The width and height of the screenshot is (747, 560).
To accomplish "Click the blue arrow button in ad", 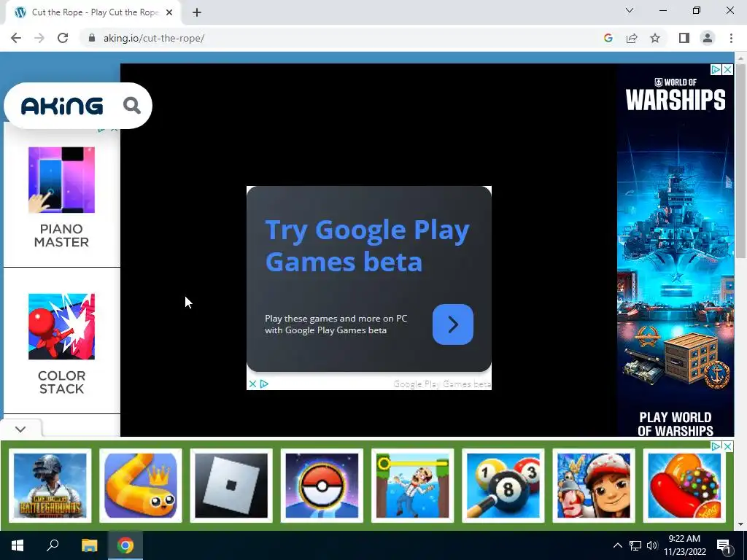I will 452,324.
